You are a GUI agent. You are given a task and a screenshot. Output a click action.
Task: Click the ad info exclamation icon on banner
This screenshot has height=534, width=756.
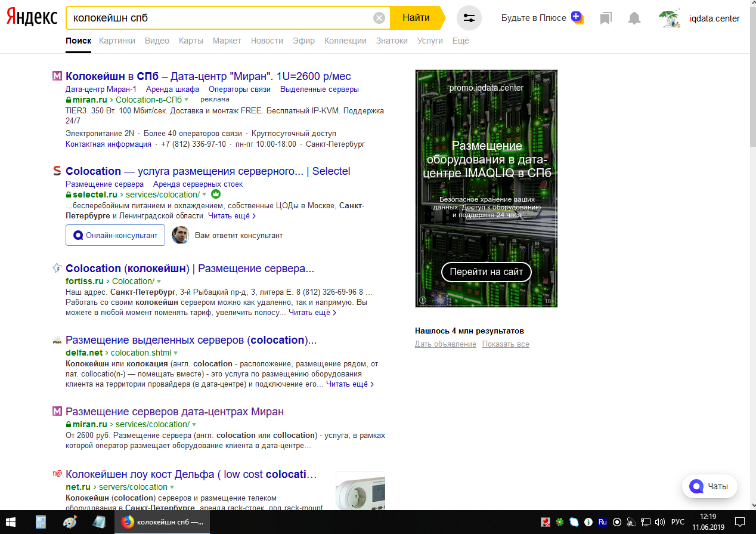tap(423, 301)
